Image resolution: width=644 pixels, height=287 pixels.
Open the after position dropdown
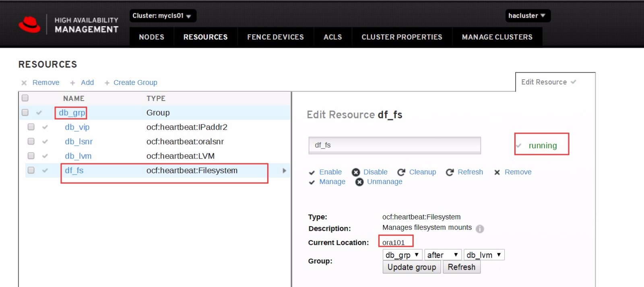tap(443, 255)
